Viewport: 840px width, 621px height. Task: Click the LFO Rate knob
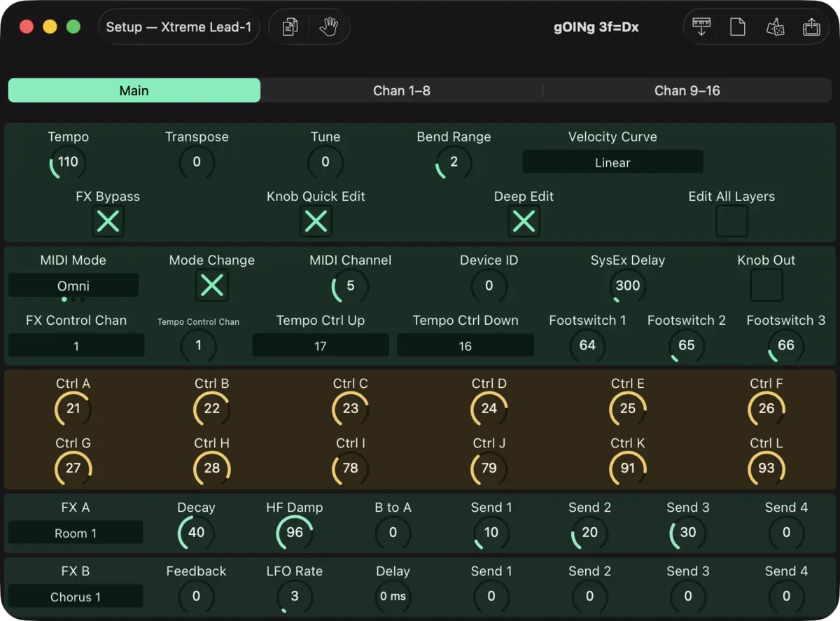coord(295,596)
